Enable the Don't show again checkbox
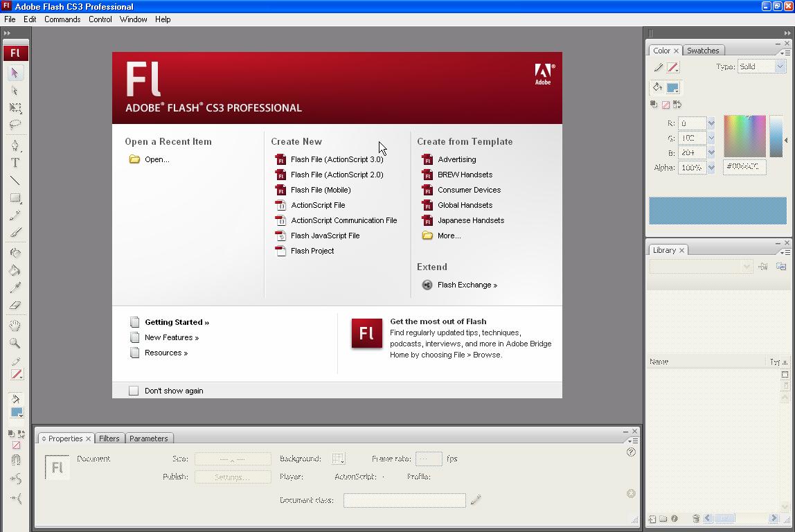Screen dimensions: 795x532 point(133,390)
